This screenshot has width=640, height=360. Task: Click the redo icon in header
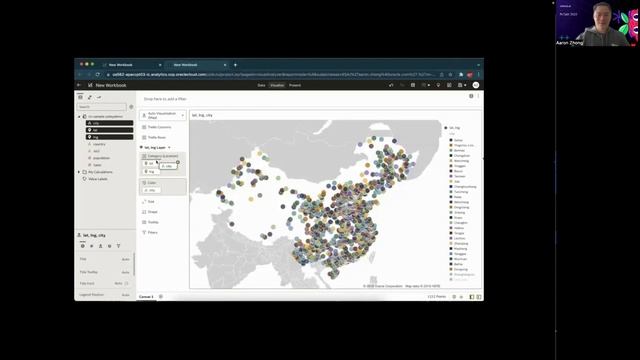(402, 85)
